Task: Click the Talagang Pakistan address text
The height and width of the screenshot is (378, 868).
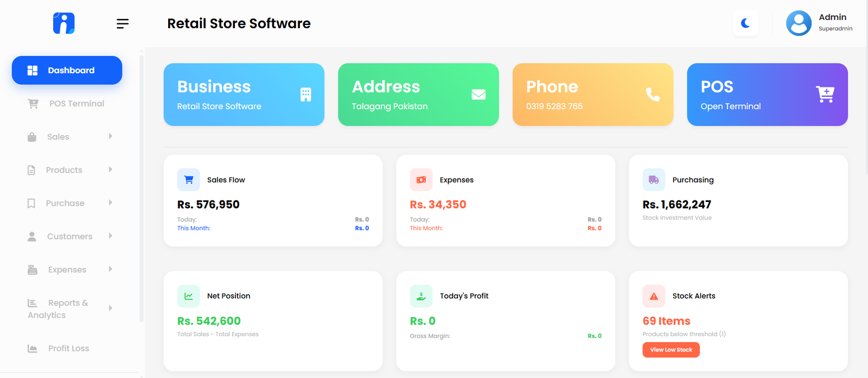Action: coord(390,106)
